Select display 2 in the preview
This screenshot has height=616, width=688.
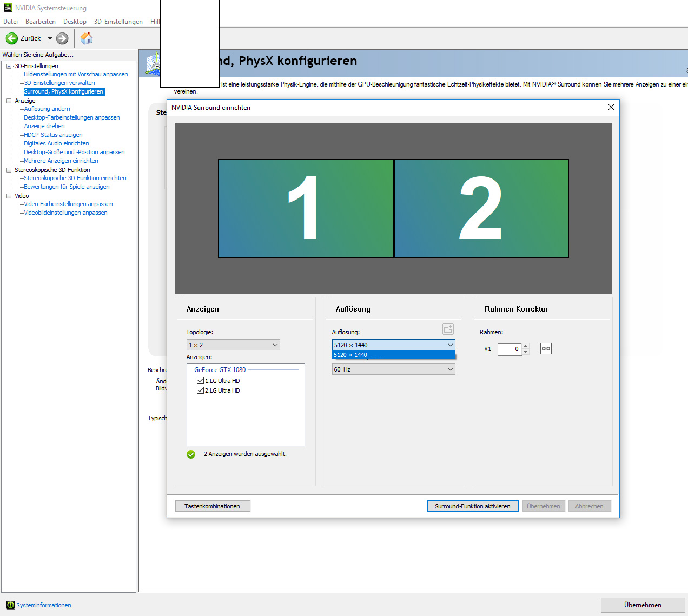(481, 208)
